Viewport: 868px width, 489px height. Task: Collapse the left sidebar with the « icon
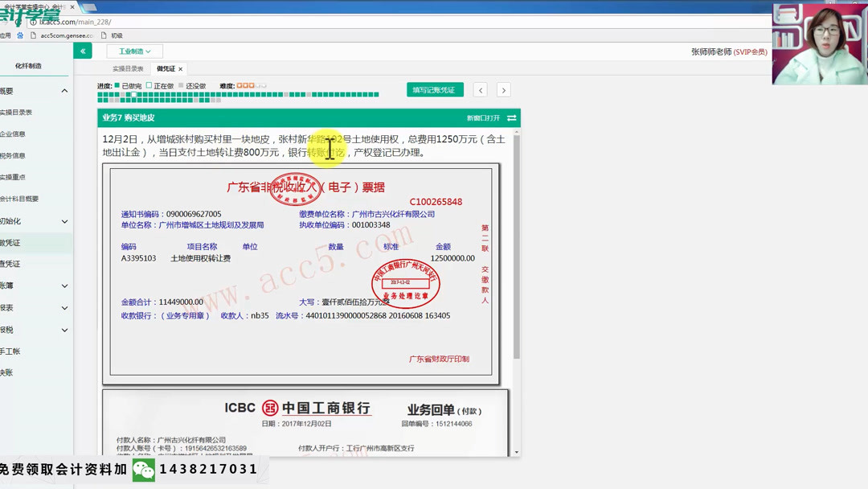83,50
